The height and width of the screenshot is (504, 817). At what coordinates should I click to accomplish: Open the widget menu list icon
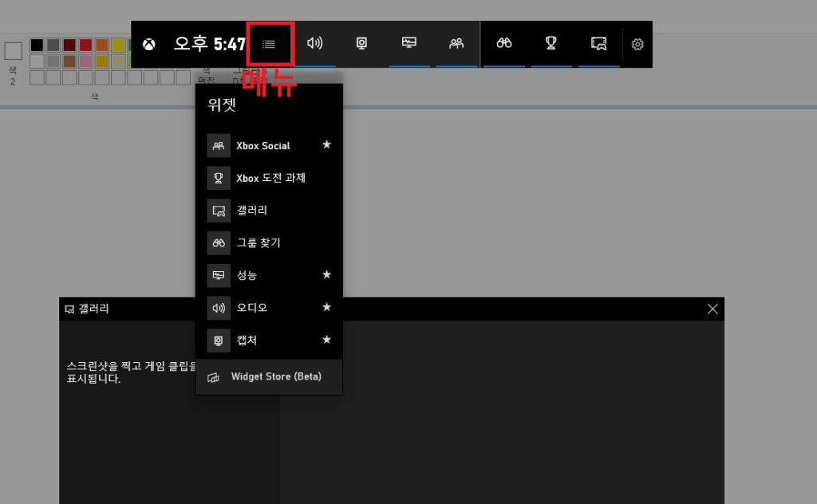coord(269,44)
